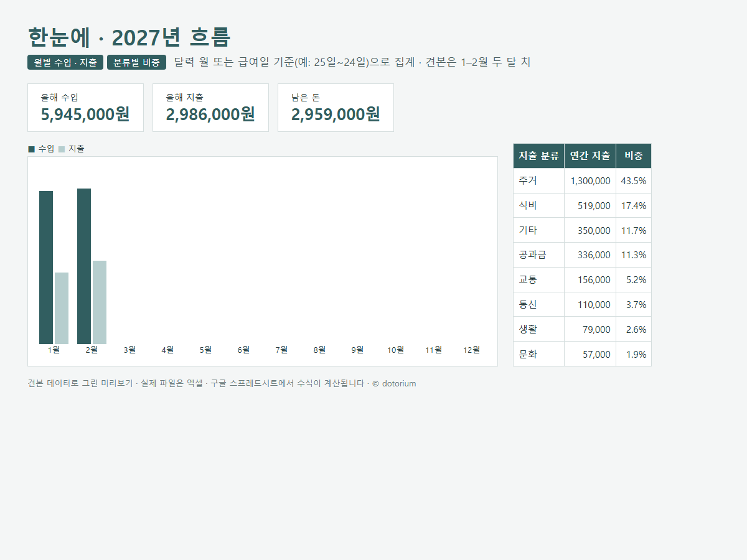Screen dimensions: 747x560
Task: Select the light expense bar for 1월
Action: (x=62, y=308)
